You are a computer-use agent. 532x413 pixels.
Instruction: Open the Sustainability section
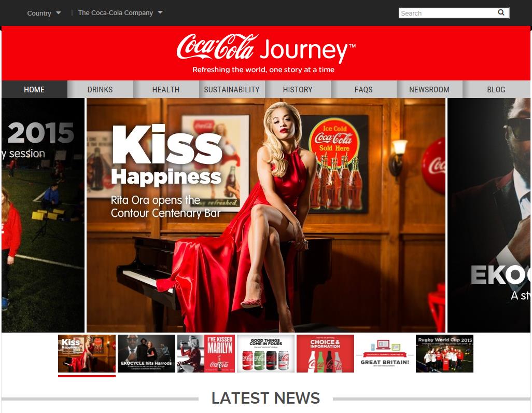point(232,90)
